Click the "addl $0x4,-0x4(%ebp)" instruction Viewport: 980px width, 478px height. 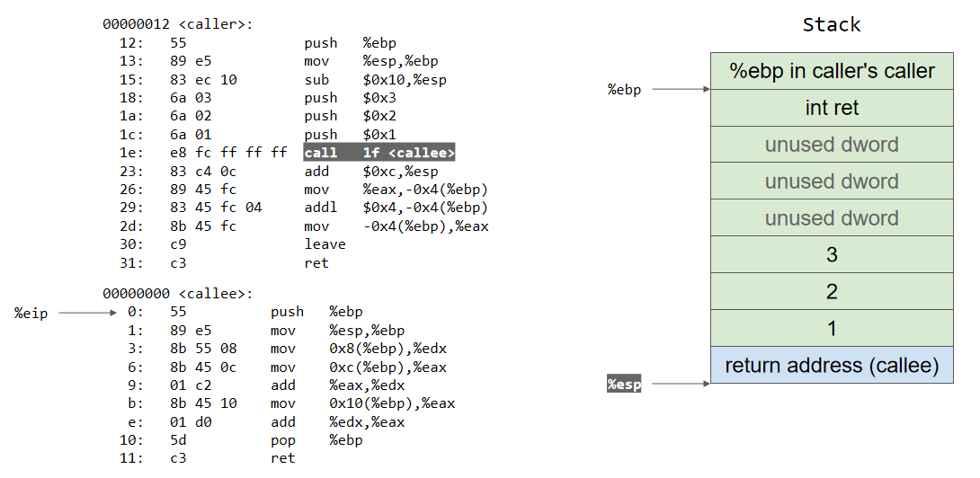coord(396,208)
